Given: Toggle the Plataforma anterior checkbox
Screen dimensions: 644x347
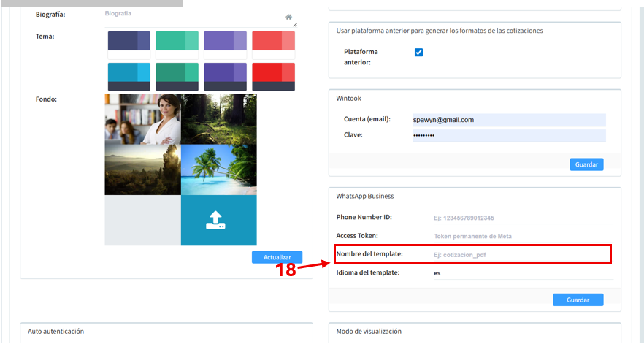Looking at the screenshot, I should pos(418,52).
